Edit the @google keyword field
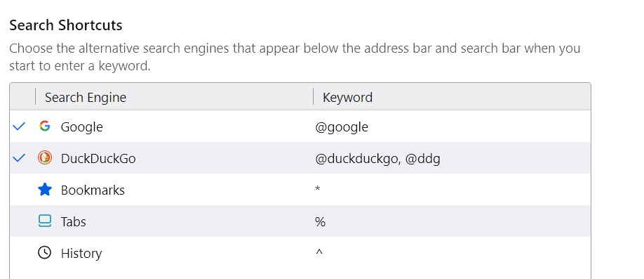The height and width of the screenshot is (279, 644). point(342,126)
